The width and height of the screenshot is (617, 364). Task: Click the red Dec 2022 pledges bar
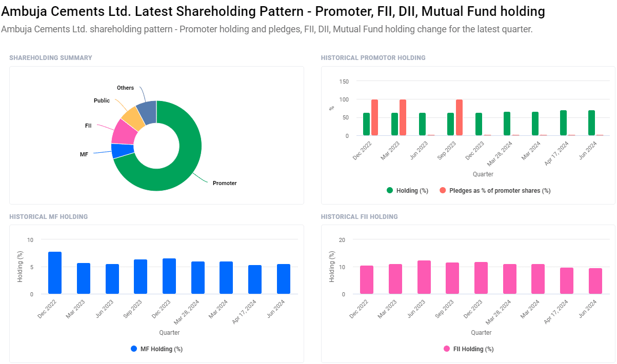tap(374, 117)
